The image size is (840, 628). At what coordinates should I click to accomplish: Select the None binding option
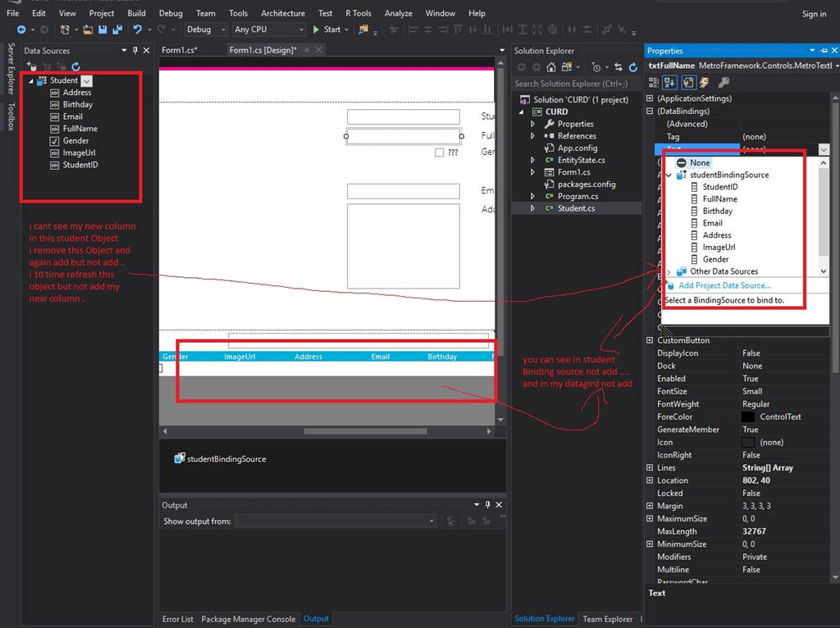pos(693,163)
